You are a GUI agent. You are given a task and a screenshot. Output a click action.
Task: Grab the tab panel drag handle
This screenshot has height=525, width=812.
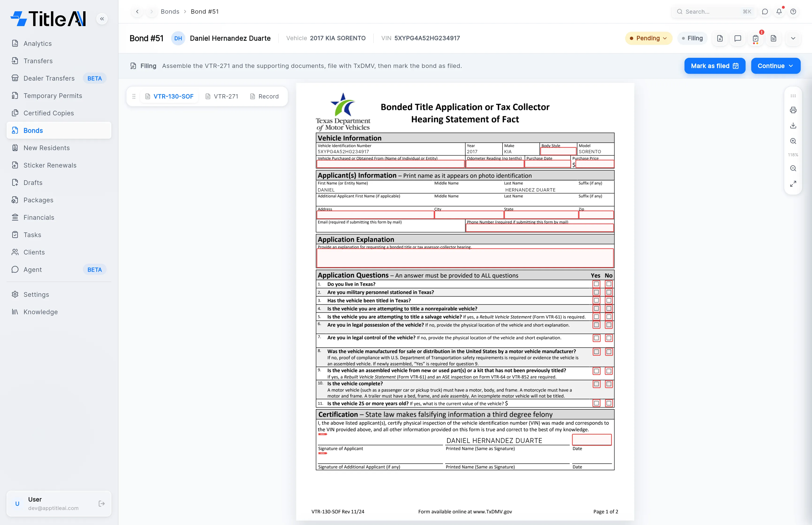tap(134, 97)
